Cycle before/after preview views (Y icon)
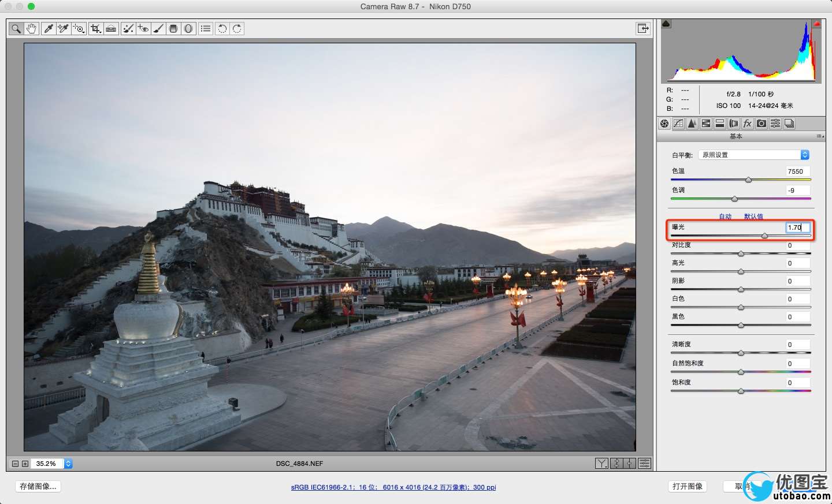The width and height of the screenshot is (832, 504). coord(601,464)
